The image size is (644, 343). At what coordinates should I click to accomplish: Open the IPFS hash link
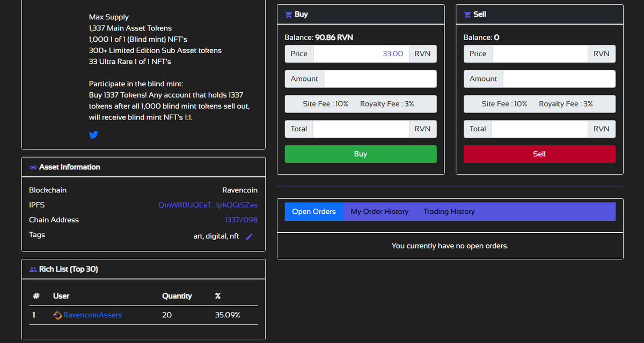tap(208, 205)
